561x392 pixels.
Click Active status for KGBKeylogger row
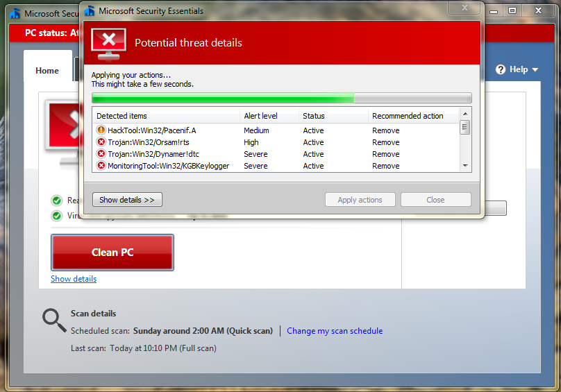click(x=313, y=166)
